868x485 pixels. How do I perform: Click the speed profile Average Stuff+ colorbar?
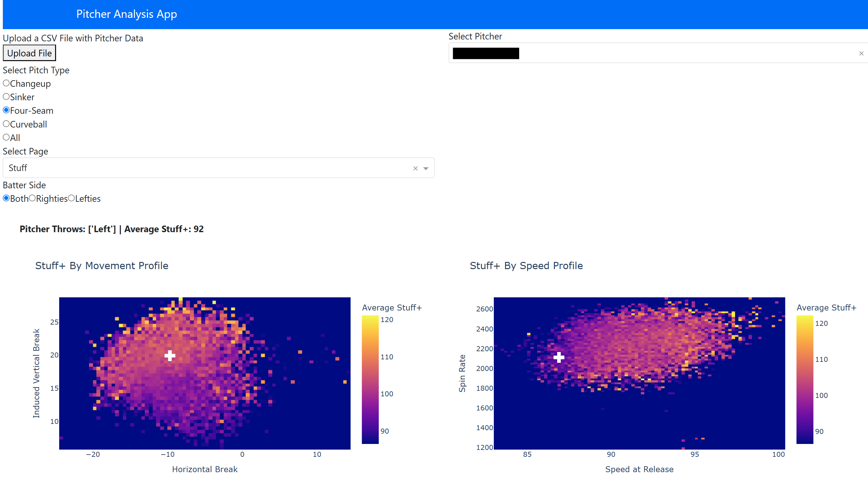tap(805, 380)
